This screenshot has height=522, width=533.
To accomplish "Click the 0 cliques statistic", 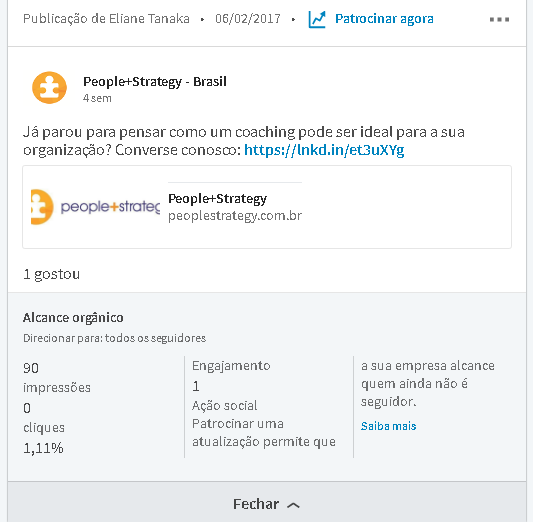I will point(44,418).
